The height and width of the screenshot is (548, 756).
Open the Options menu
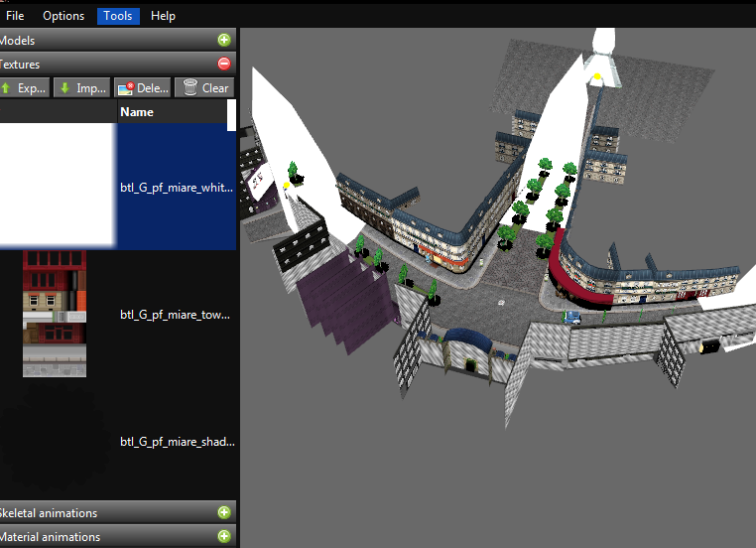coord(63,16)
